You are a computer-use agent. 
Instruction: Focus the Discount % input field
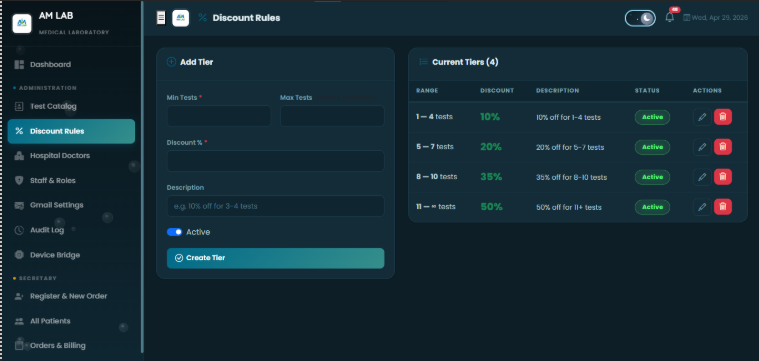pyautogui.click(x=275, y=161)
